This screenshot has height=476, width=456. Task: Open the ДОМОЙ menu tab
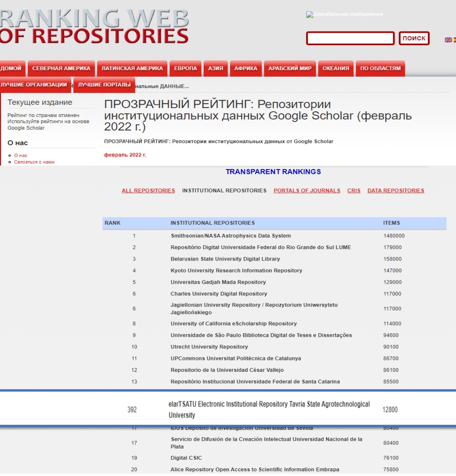pyautogui.click(x=12, y=68)
